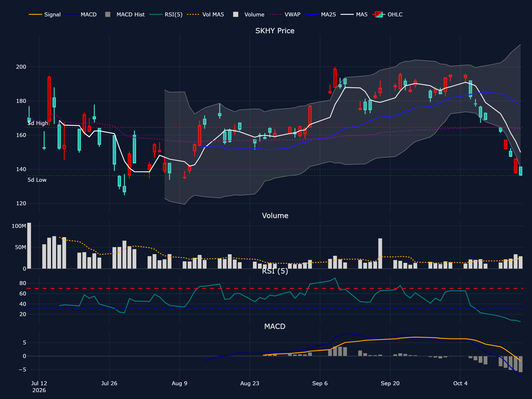532x399 pixels.
Task: Click the 5d High annotation label
Action: [x=38, y=123]
